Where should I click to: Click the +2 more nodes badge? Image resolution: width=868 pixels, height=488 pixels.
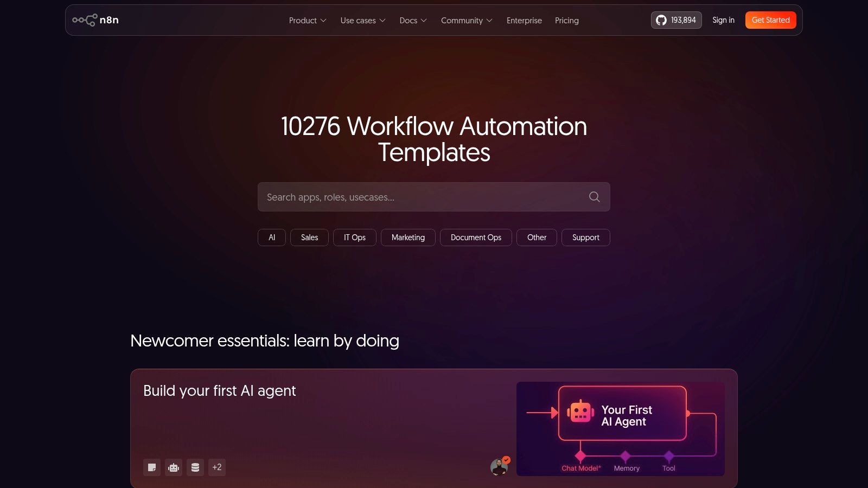[217, 467]
